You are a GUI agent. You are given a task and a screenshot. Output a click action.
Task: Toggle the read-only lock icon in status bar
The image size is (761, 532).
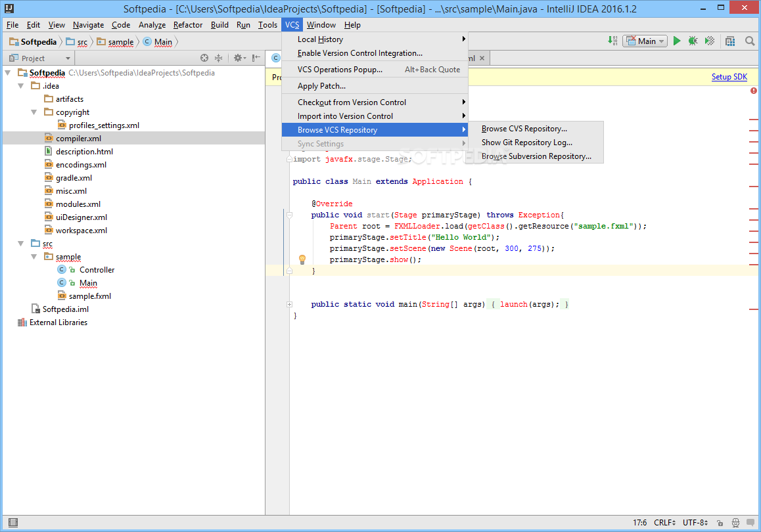(x=720, y=523)
